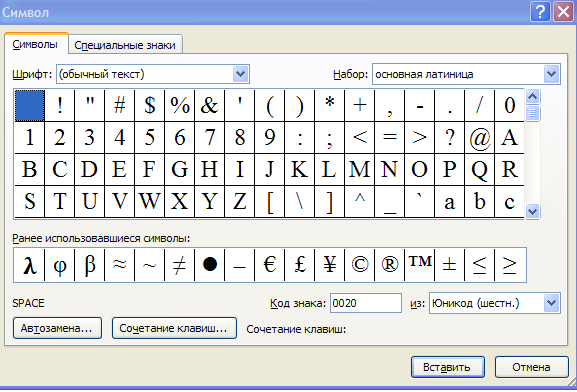This screenshot has height=392, width=577.
Task: Pick the euro sign from recently used symbols
Action: pyautogui.click(x=270, y=265)
